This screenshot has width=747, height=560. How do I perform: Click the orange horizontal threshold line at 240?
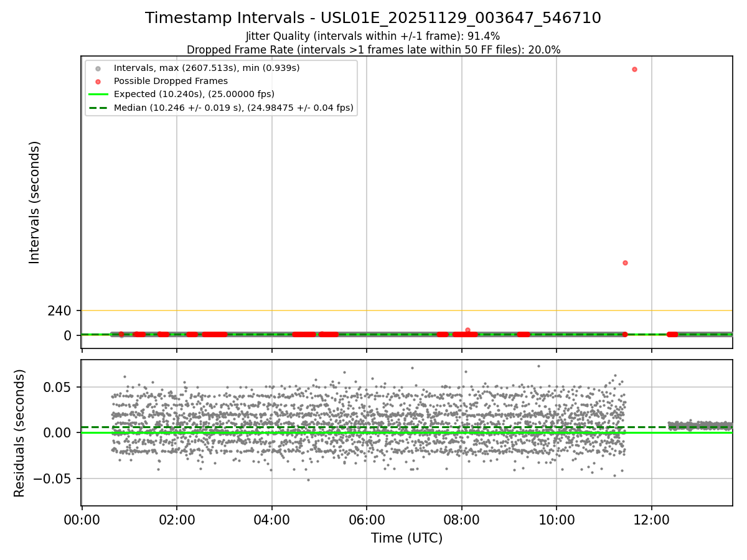(x=407, y=310)
